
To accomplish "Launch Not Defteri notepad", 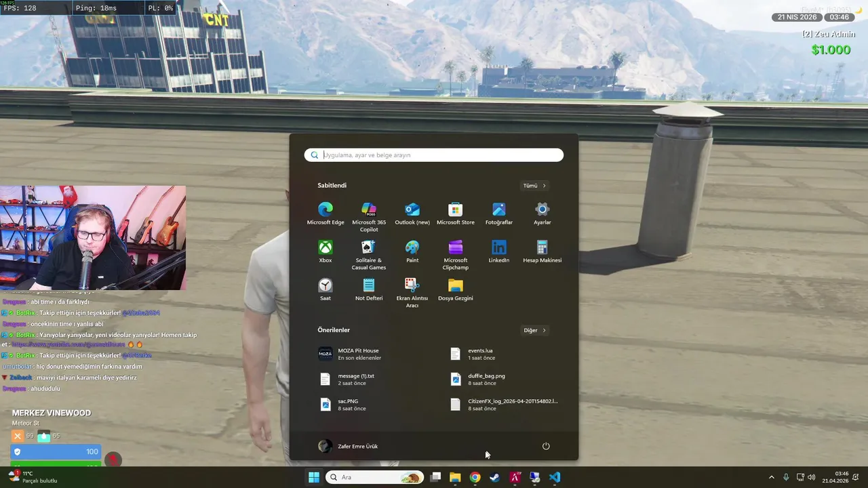I will coord(369,289).
